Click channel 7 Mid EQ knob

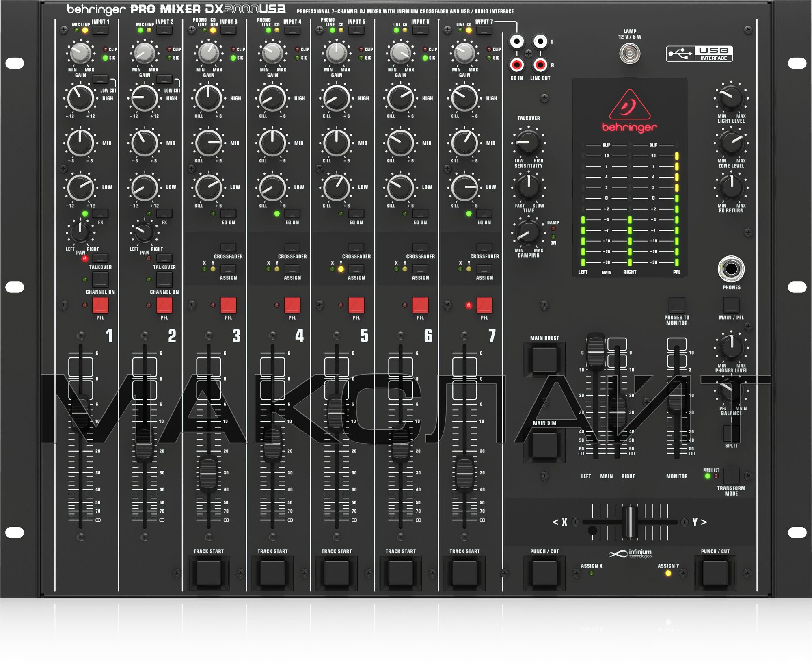point(464,143)
